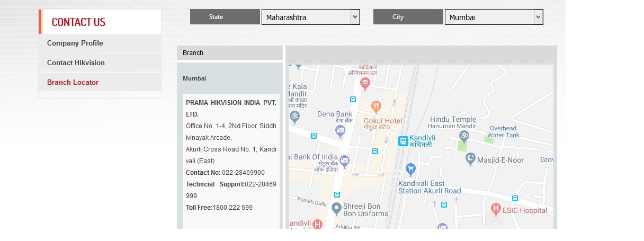Click the Overhead Water Tank map label

[x=503, y=132]
